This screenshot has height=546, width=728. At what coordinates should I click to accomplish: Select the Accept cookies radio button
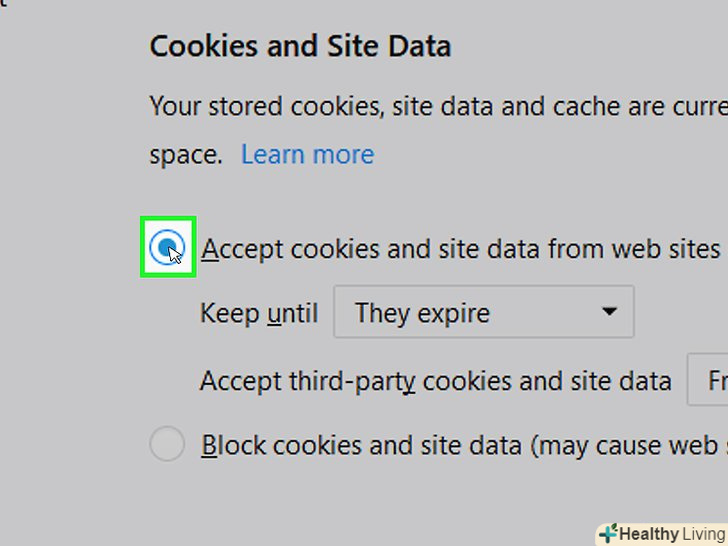click(x=166, y=247)
